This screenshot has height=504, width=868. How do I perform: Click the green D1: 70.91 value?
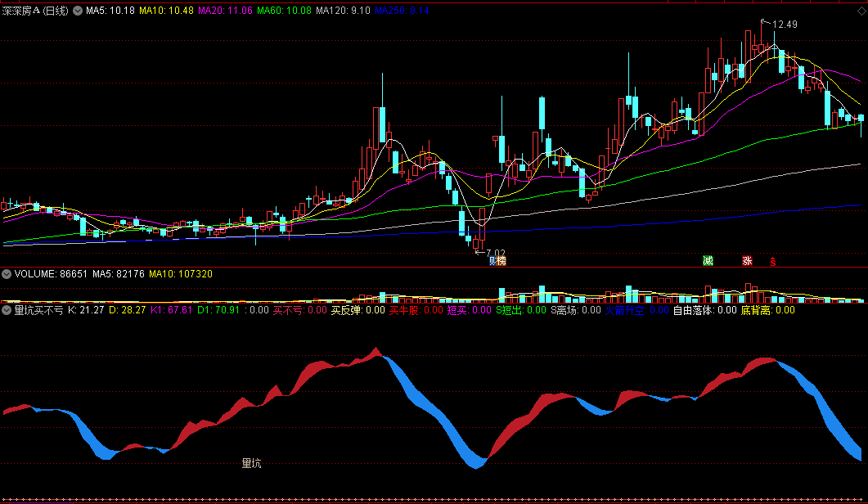(218, 310)
